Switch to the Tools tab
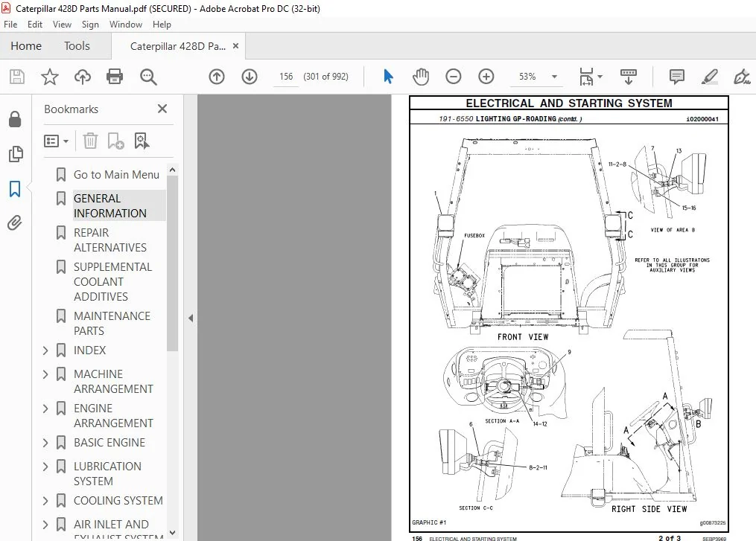 77,46
